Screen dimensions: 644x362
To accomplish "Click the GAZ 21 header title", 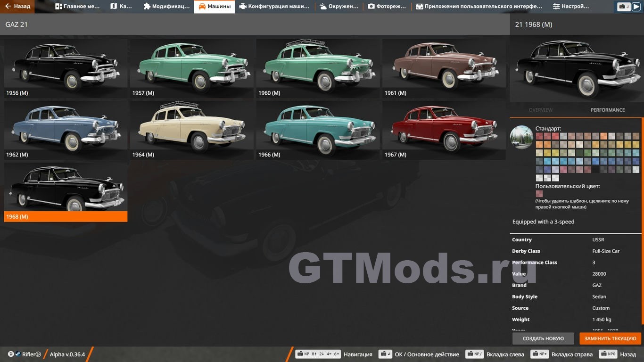I will [17, 24].
